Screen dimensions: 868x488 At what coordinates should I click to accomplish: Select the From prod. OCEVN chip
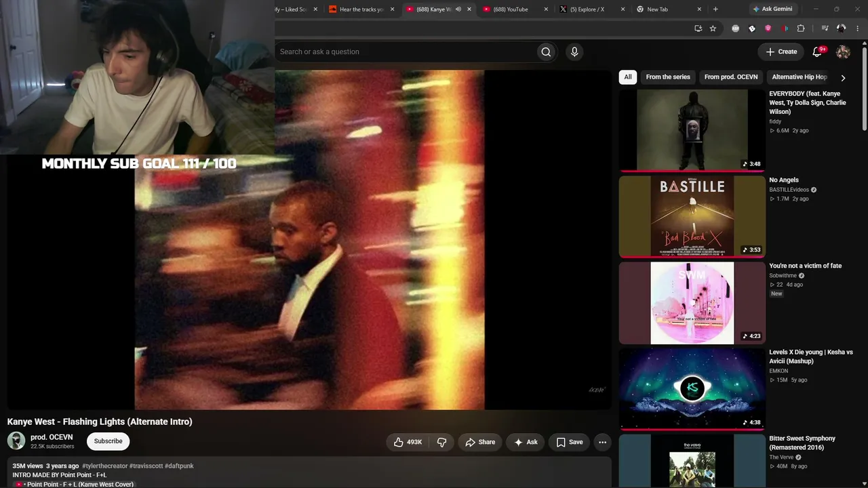731,77
